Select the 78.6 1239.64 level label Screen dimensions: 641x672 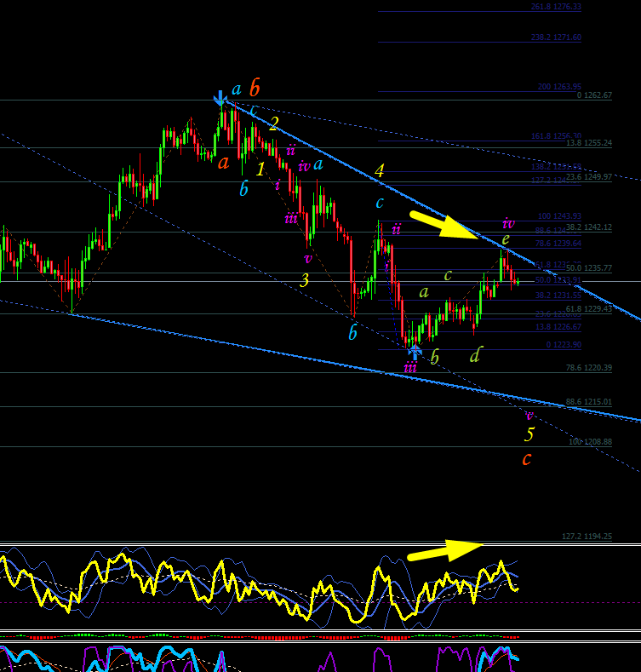coord(558,244)
